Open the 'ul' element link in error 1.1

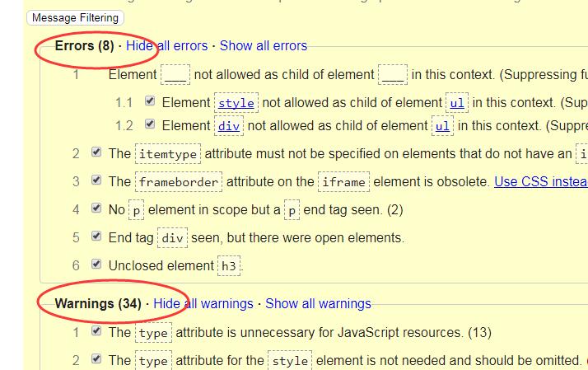pyautogui.click(x=457, y=103)
